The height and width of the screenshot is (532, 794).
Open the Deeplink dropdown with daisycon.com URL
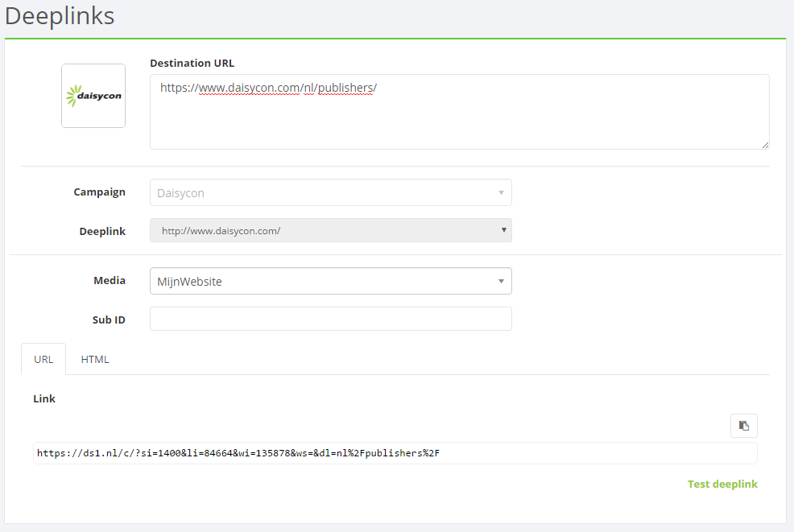pyautogui.click(x=331, y=230)
